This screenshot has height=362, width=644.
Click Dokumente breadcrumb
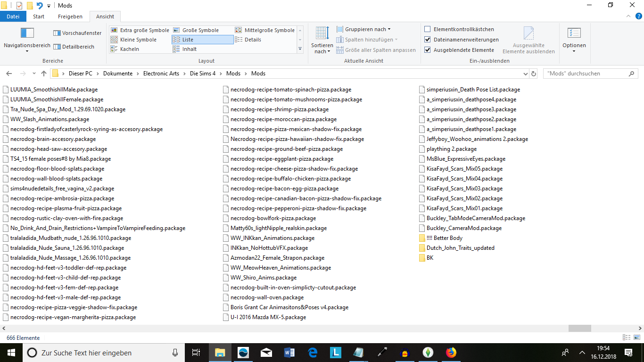point(118,74)
